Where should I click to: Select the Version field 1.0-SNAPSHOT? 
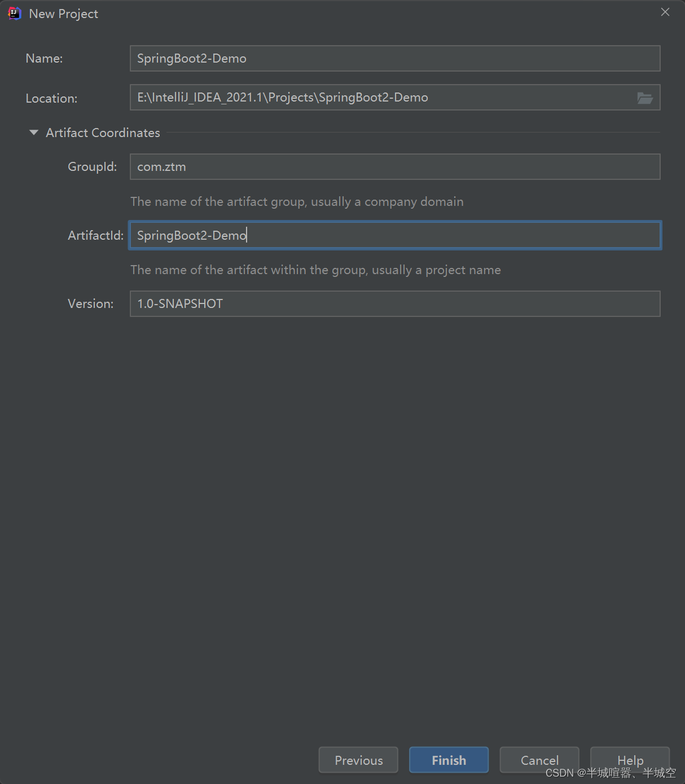(x=395, y=304)
